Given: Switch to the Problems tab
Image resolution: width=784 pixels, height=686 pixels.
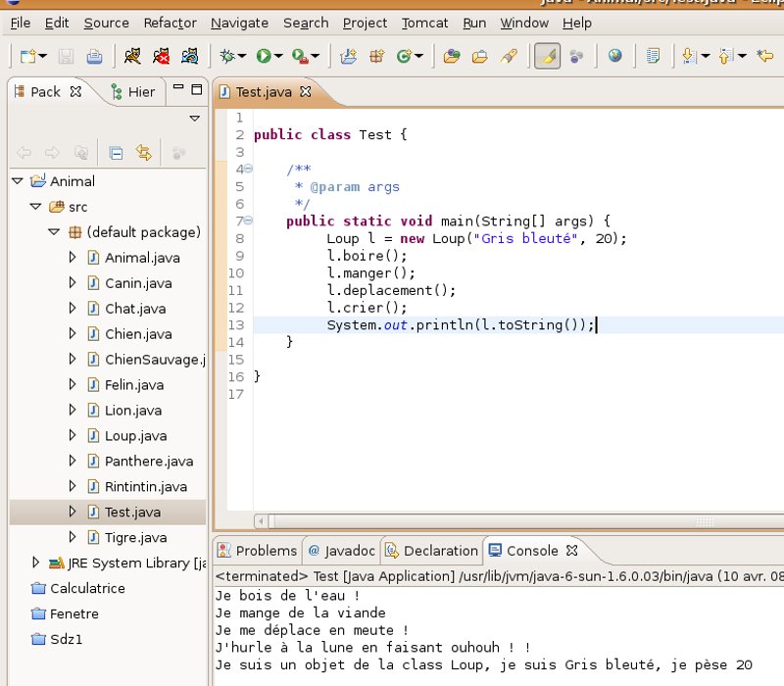Looking at the screenshot, I should (258, 551).
